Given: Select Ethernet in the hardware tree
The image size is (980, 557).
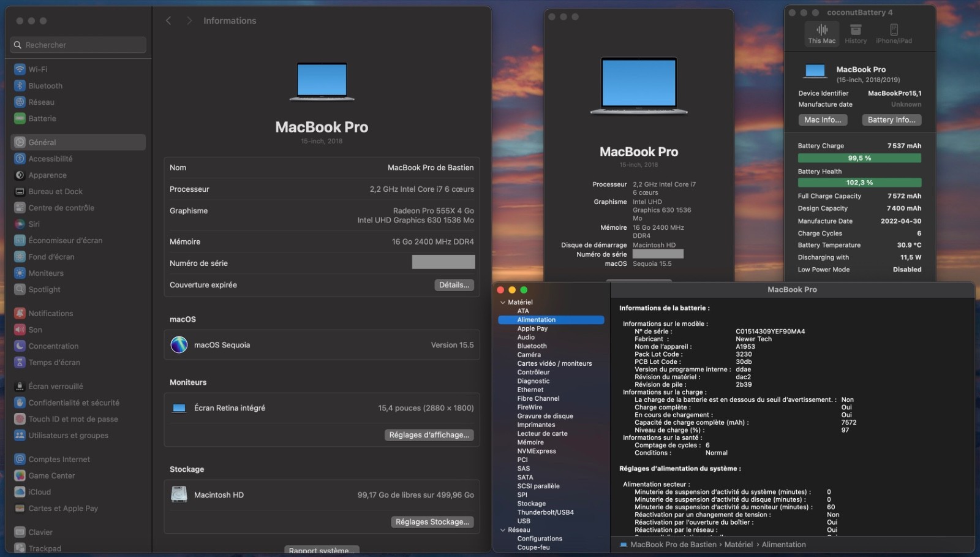Looking at the screenshot, I should point(530,390).
